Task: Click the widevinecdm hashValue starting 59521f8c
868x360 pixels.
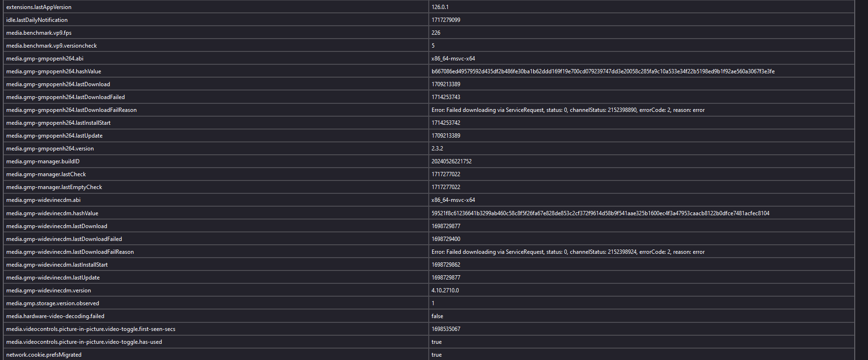Action: [x=600, y=213]
